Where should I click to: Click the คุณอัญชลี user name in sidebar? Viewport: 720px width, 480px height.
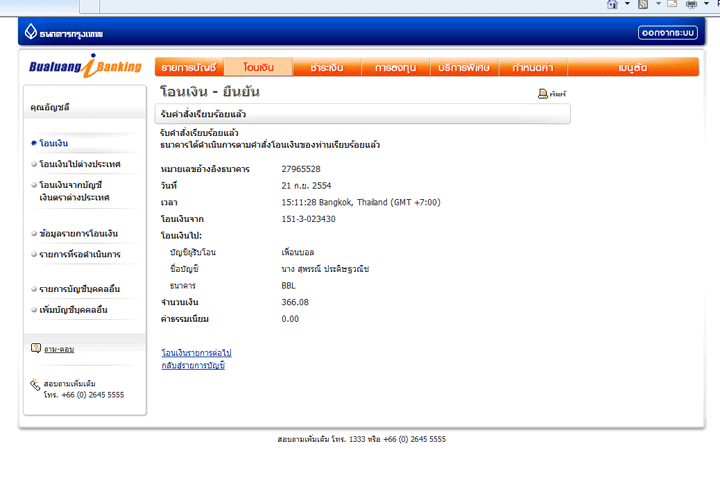pyautogui.click(x=50, y=107)
